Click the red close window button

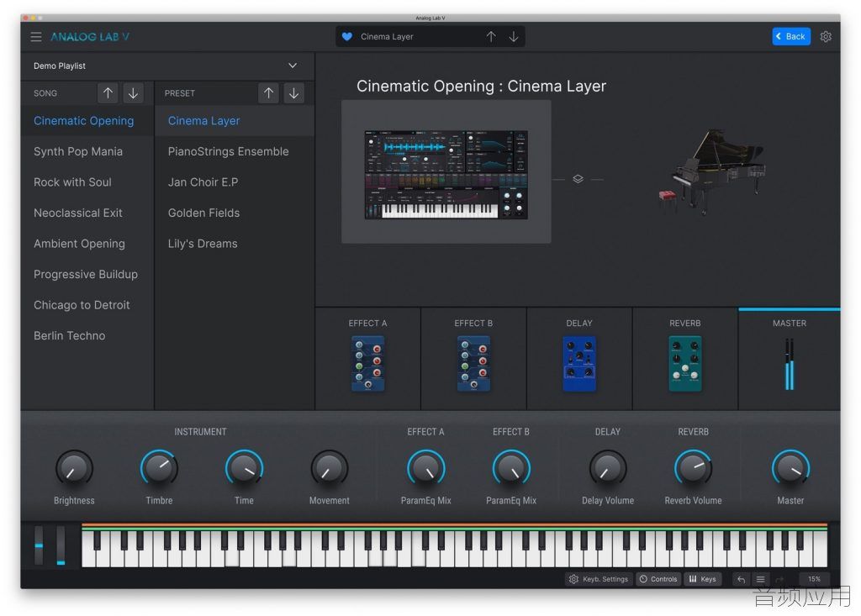click(x=26, y=18)
